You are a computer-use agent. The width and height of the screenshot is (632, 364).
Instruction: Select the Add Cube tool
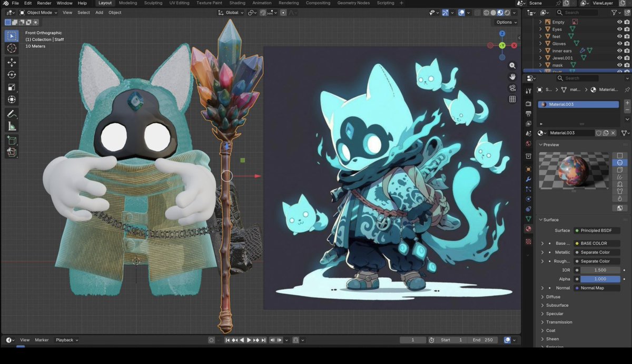[12, 140]
